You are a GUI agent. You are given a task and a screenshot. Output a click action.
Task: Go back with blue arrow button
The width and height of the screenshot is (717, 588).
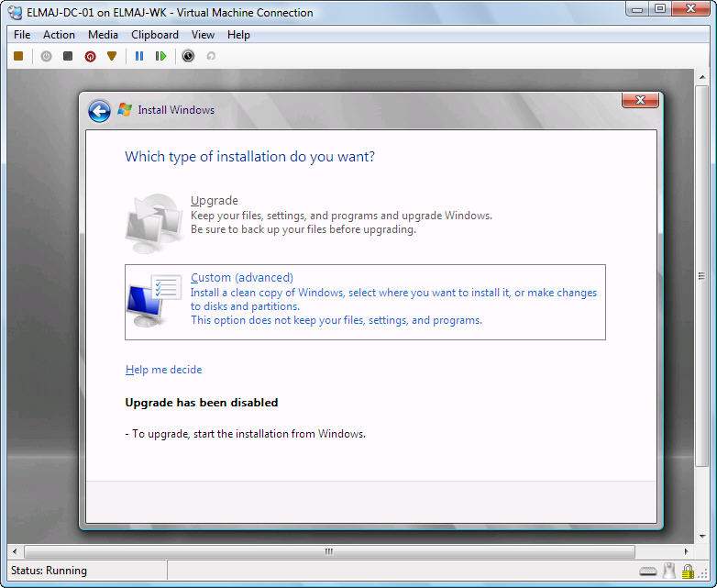99,111
